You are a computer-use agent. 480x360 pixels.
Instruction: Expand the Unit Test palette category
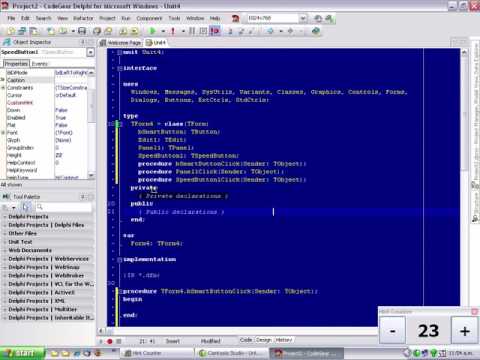coord(48,242)
